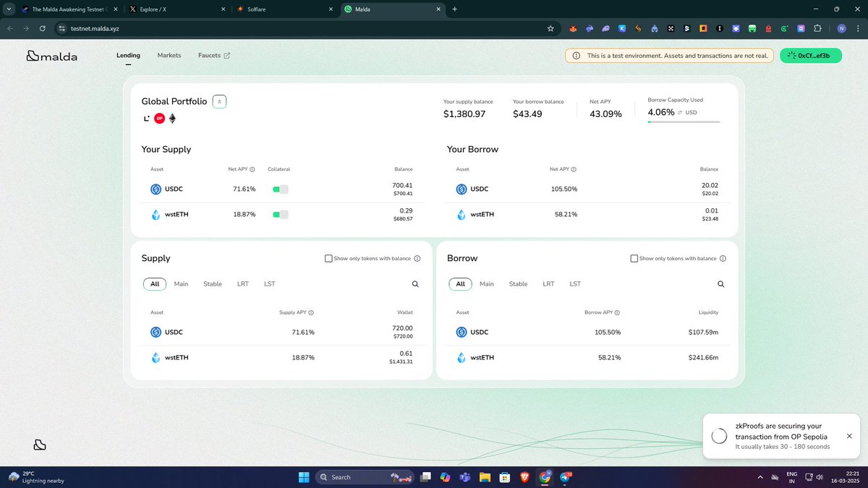Switch to the Markets page
This screenshot has width=868, height=488.
coord(169,55)
